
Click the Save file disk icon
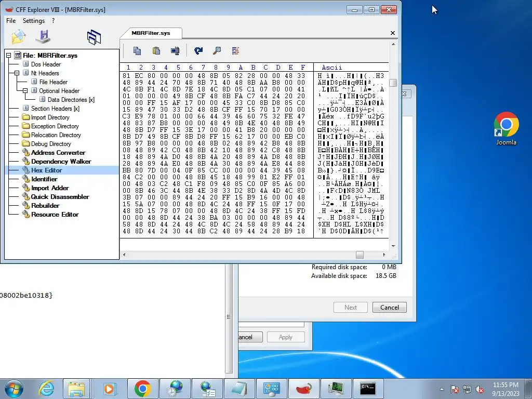tap(44, 37)
